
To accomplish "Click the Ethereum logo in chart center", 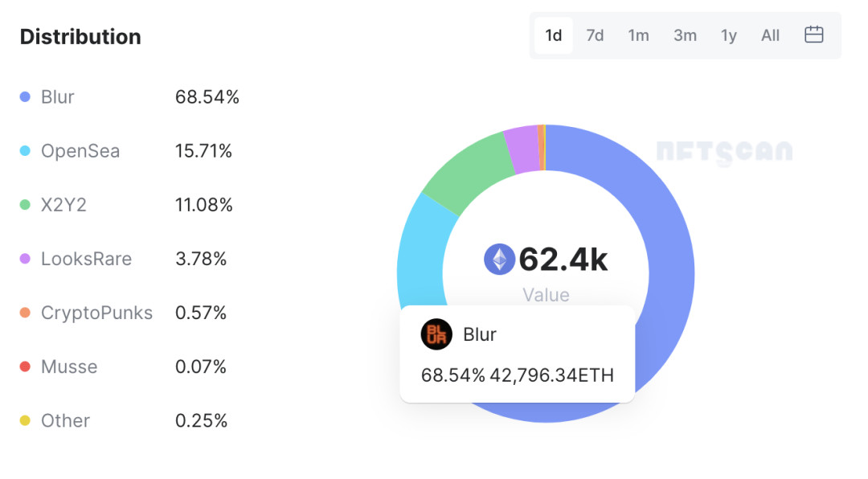I will click(499, 260).
